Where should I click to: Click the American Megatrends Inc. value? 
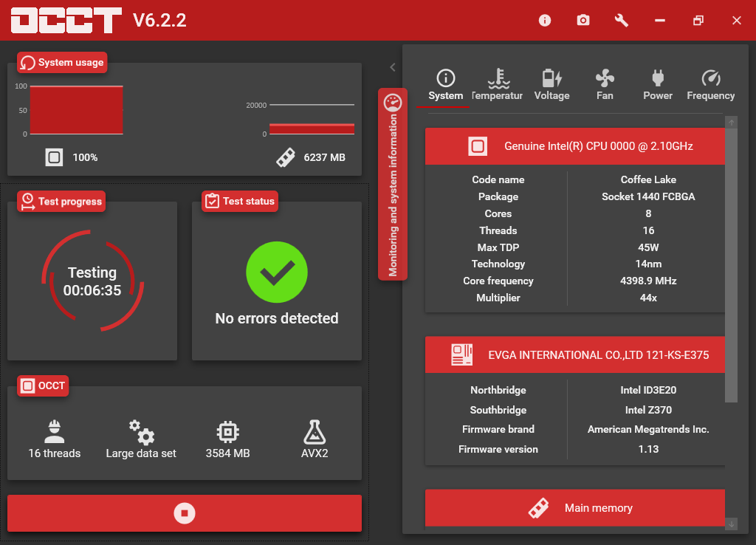point(648,429)
